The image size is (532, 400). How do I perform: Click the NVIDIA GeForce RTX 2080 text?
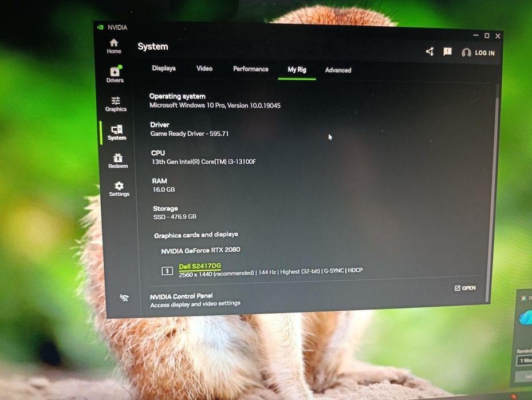[x=200, y=251]
